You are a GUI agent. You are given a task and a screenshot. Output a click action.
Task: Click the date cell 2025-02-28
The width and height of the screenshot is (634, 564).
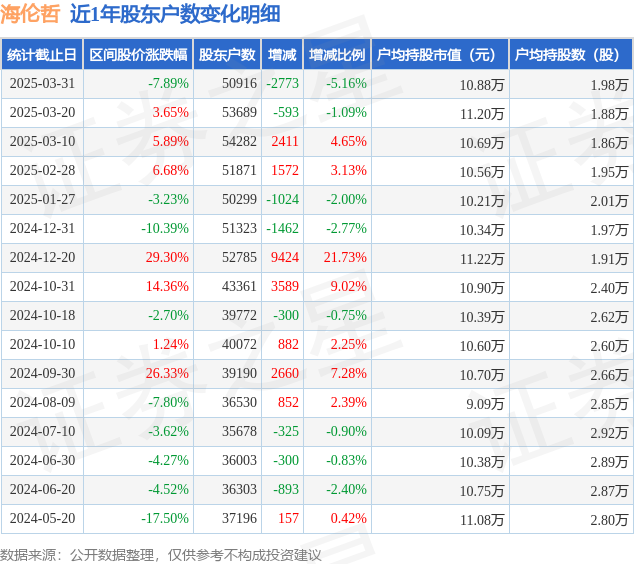pos(42,171)
